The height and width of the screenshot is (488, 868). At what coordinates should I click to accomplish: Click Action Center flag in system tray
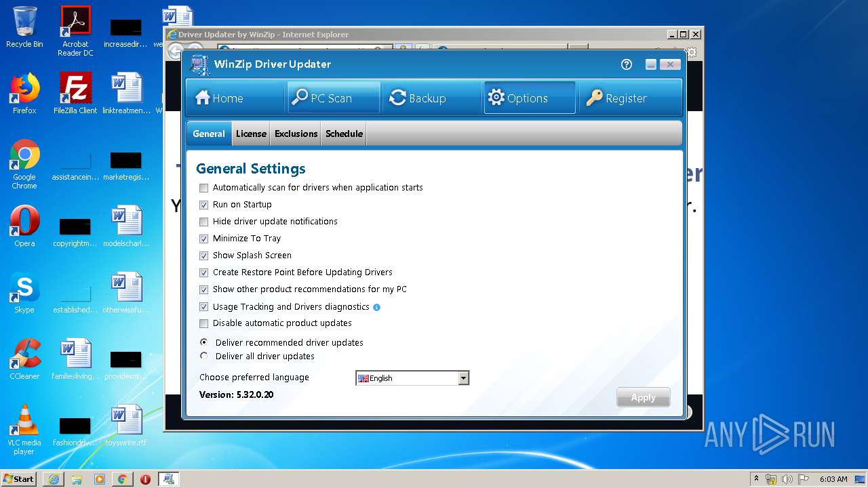[804, 479]
